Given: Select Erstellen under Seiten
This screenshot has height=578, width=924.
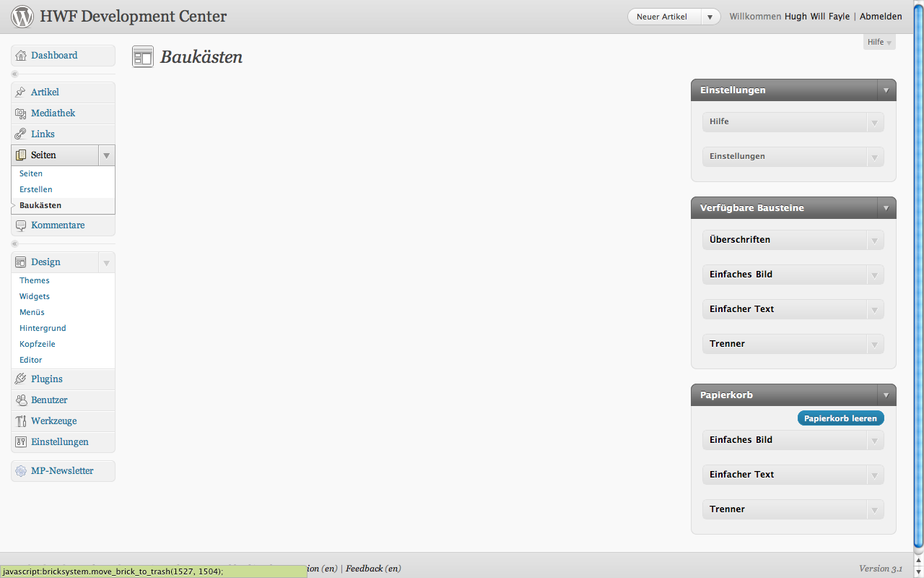Looking at the screenshot, I should 36,189.
